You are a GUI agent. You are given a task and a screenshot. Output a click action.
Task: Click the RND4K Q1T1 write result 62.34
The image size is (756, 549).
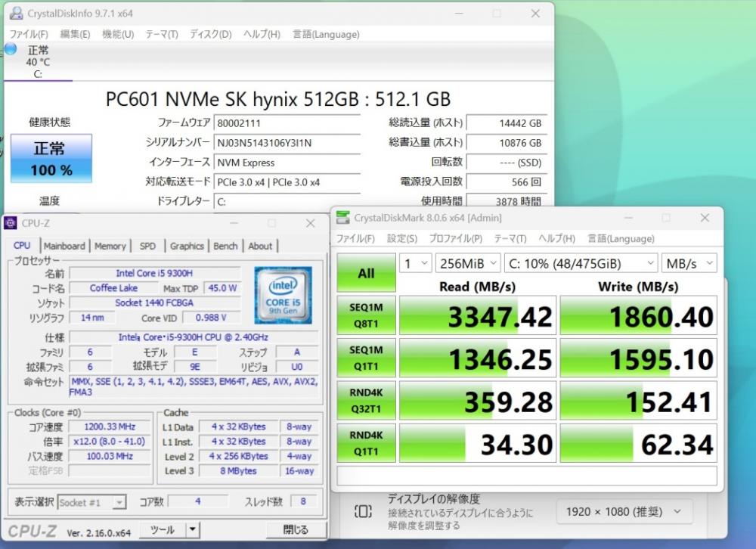tap(638, 443)
